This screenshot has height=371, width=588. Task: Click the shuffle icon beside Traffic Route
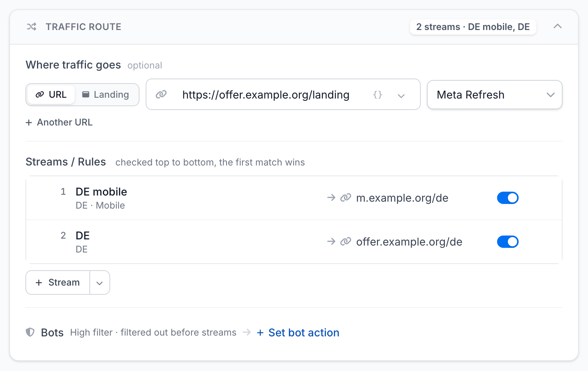coord(32,27)
